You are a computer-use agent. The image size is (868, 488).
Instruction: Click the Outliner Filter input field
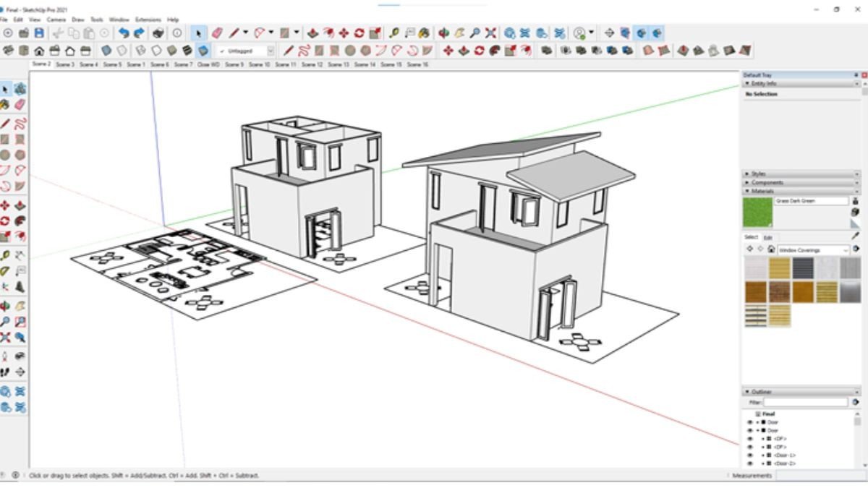pos(807,402)
